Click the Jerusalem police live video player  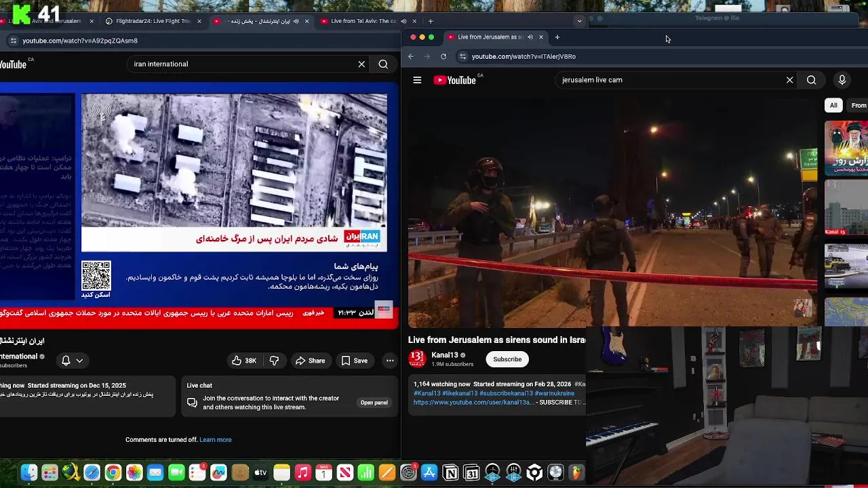[612, 213]
